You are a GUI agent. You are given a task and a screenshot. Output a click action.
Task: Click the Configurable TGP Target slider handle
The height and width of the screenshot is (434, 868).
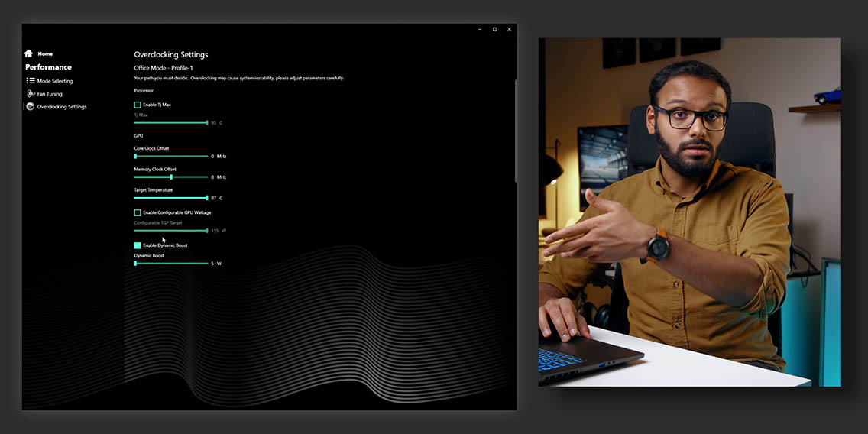(206, 230)
